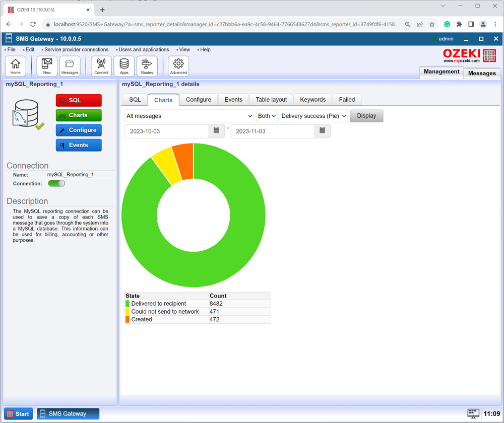Click the Display button
The width and height of the screenshot is (504, 423).
pyautogui.click(x=366, y=116)
